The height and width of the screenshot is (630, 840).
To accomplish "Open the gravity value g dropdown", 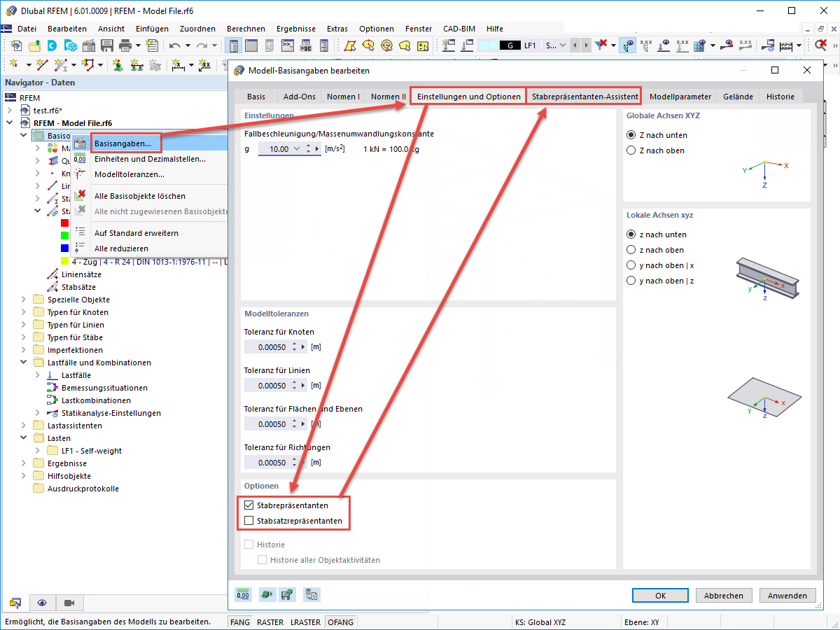I will point(297,149).
